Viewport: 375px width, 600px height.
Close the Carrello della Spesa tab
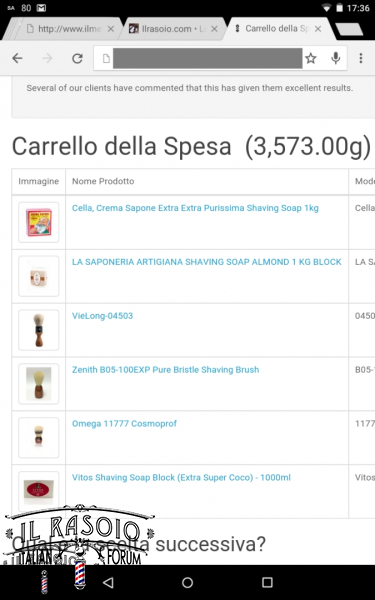[x=318, y=29]
